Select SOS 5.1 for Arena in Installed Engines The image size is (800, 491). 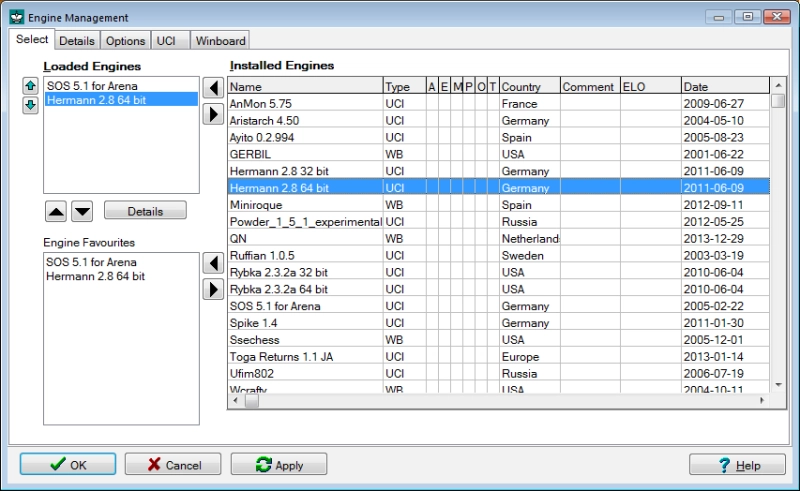coord(498,306)
